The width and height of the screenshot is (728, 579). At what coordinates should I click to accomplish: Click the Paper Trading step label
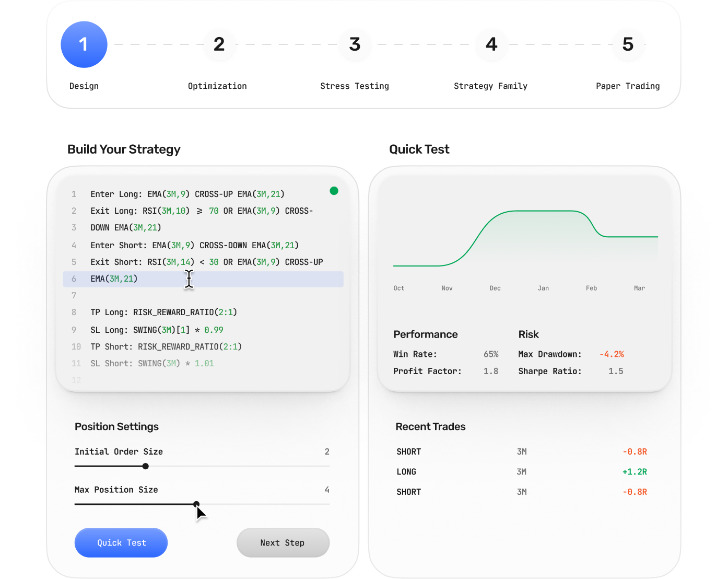pos(628,86)
